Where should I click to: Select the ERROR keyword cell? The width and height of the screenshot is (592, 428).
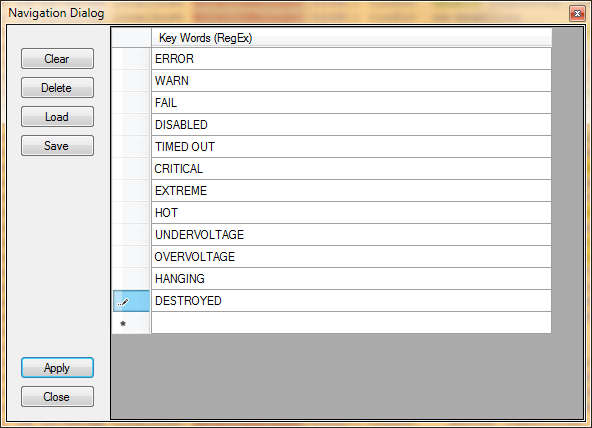point(351,59)
